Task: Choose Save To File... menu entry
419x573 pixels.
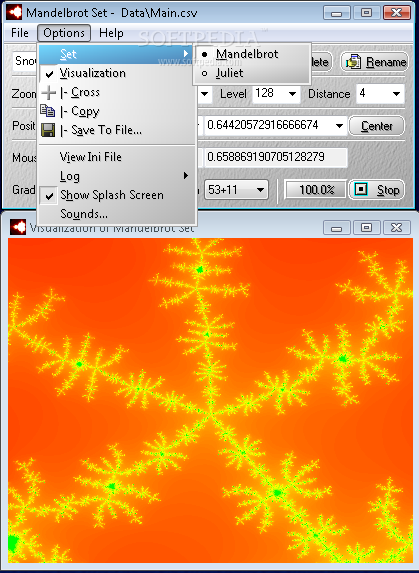Action: [x=117, y=130]
